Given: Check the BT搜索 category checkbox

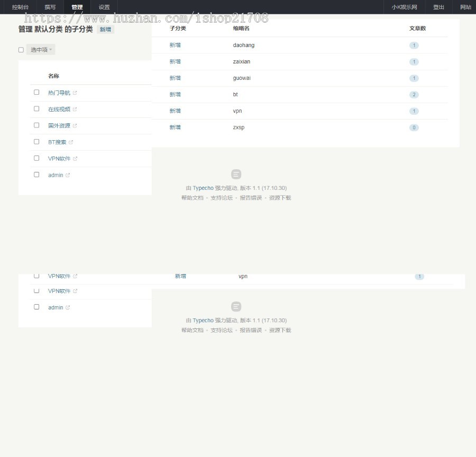Looking at the screenshot, I should pyautogui.click(x=36, y=142).
